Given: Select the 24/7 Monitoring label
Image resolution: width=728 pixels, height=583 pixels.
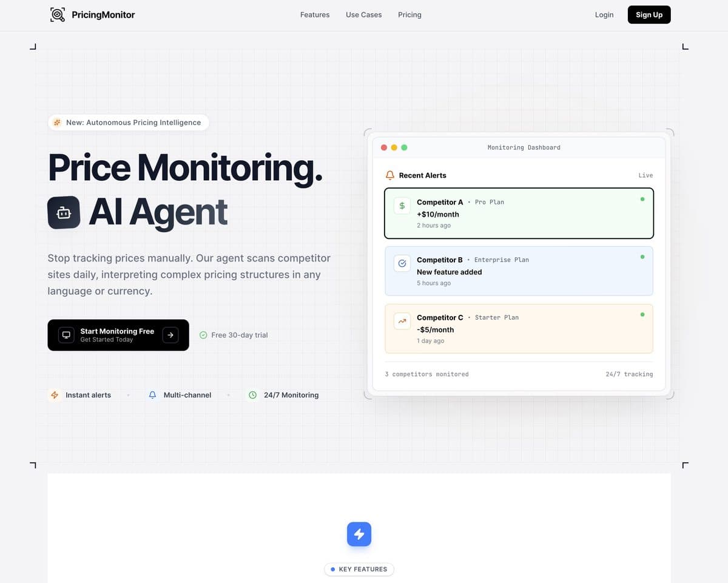Looking at the screenshot, I should point(291,395).
